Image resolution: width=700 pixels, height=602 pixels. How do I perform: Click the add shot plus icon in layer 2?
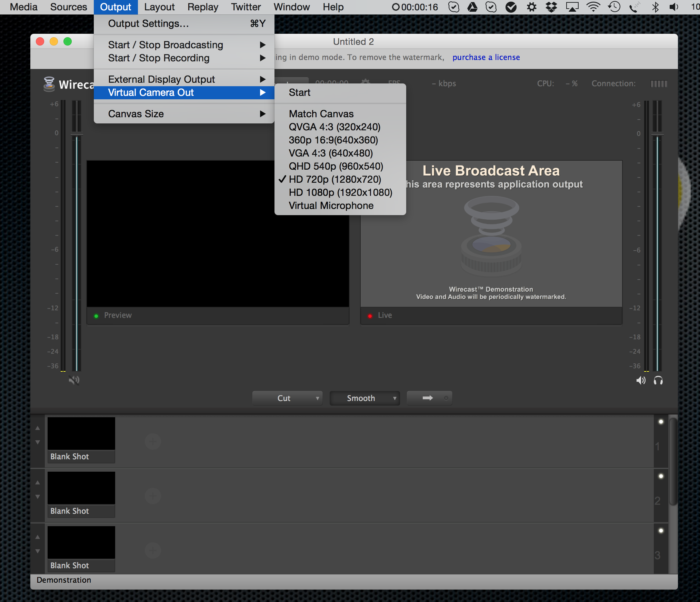153,496
